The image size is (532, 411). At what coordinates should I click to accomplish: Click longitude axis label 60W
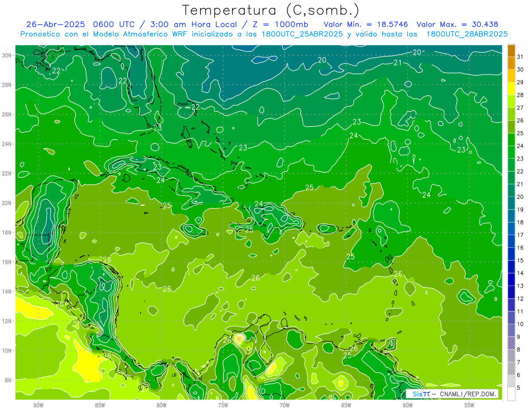[x=407, y=405]
